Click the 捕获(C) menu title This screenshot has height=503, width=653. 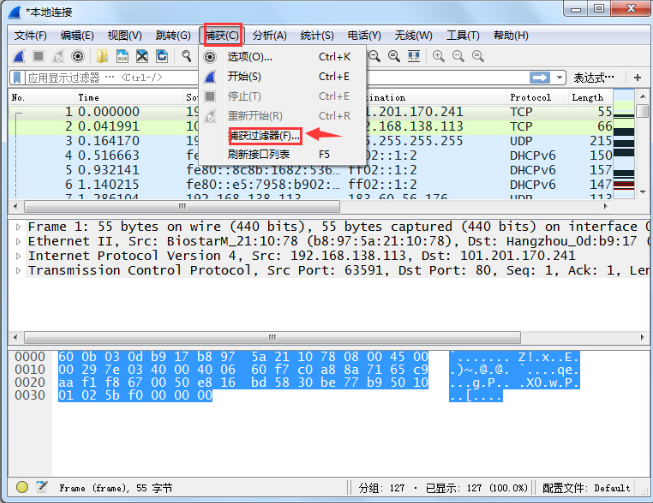tap(223, 35)
